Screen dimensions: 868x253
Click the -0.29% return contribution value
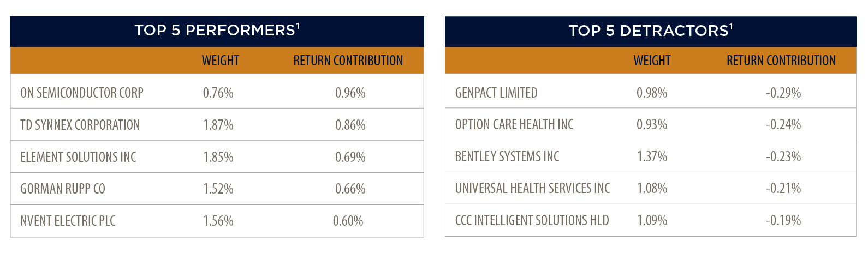pyautogui.click(x=783, y=93)
